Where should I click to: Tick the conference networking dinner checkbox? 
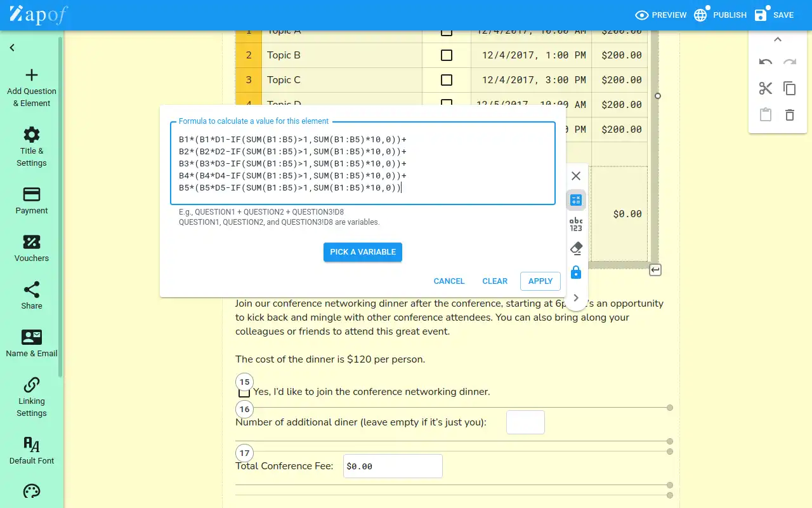pyautogui.click(x=244, y=392)
